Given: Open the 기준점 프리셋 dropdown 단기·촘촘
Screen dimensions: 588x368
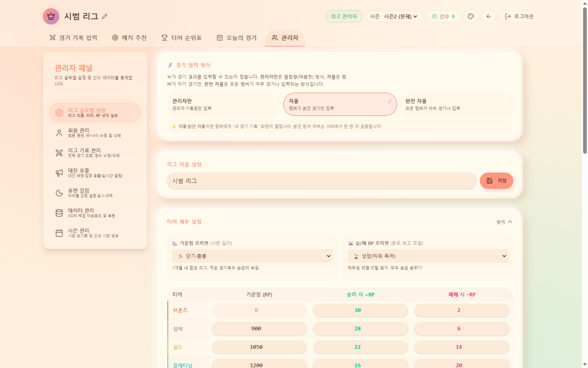Looking at the screenshot, I should [252, 256].
